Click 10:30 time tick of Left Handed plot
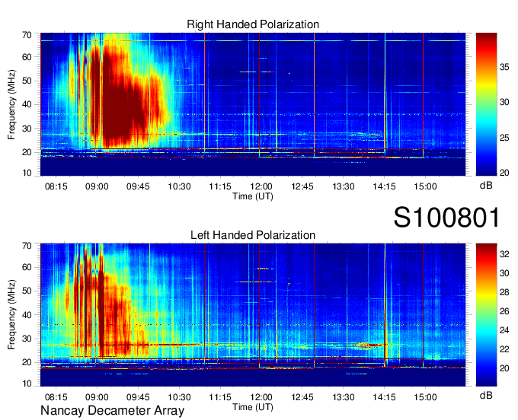Viewport: 518px width, 420px height. (x=179, y=397)
